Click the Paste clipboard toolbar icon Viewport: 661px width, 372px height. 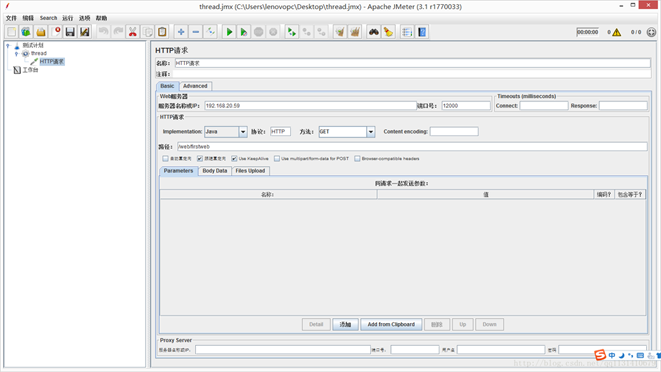[x=162, y=32]
